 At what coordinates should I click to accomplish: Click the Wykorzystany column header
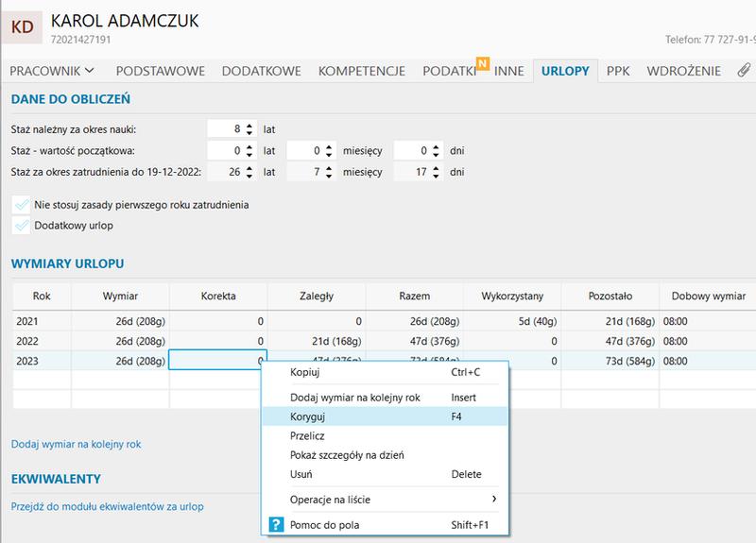click(x=511, y=296)
